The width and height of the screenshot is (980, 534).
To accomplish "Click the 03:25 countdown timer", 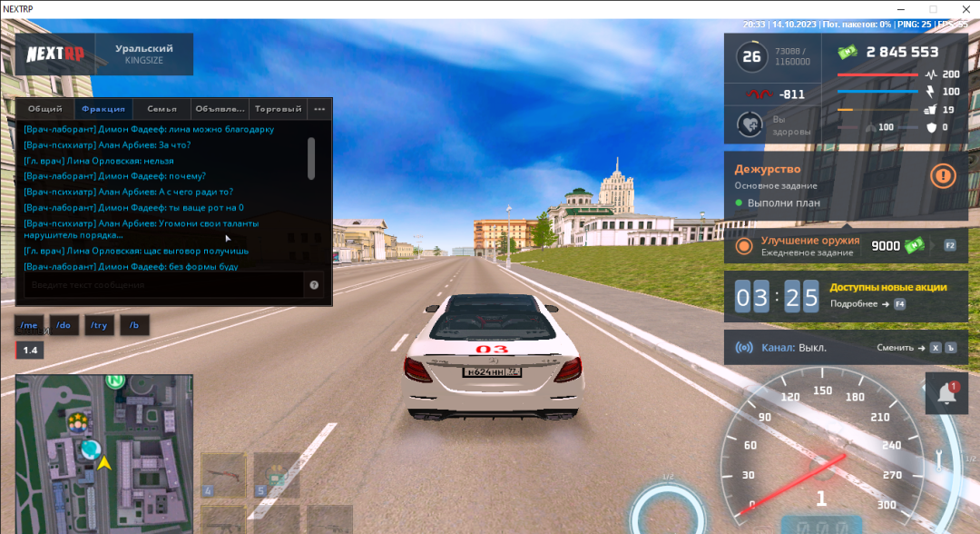I will coord(776,297).
